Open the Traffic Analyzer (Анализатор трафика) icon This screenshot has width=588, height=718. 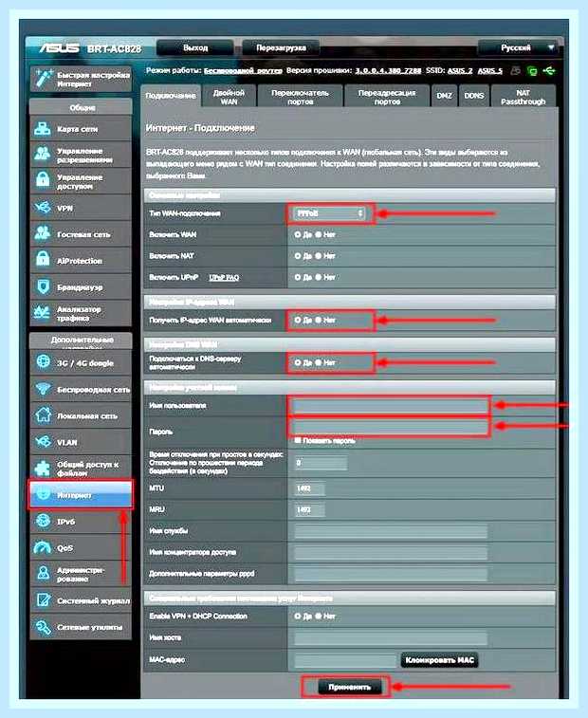pos(43,313)
